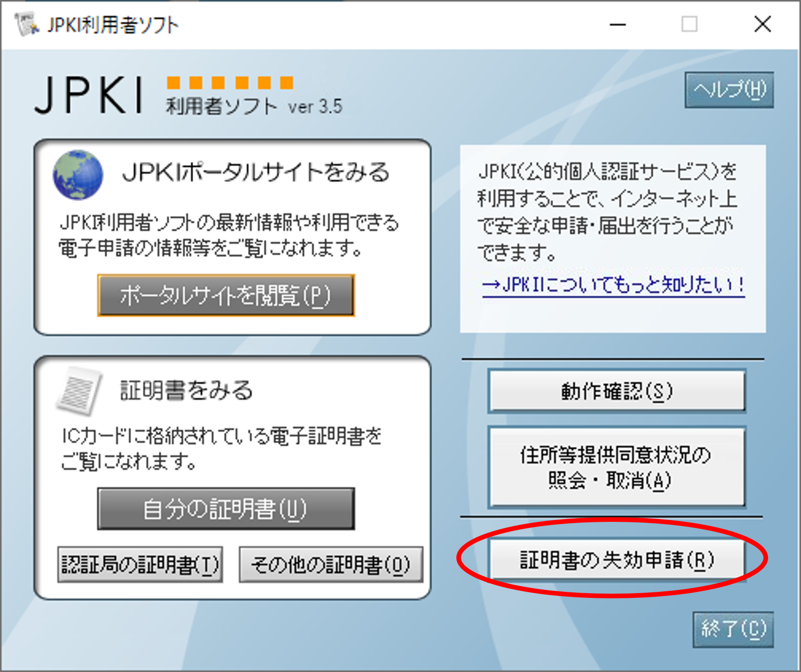
Task: Click the 証明書をみる heading
Action: point(186,390)
